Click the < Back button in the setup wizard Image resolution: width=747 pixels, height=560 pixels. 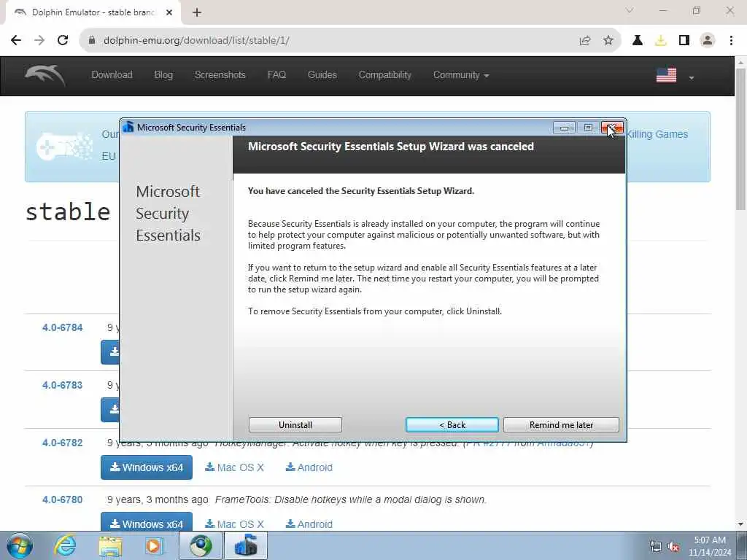(452, 425)
